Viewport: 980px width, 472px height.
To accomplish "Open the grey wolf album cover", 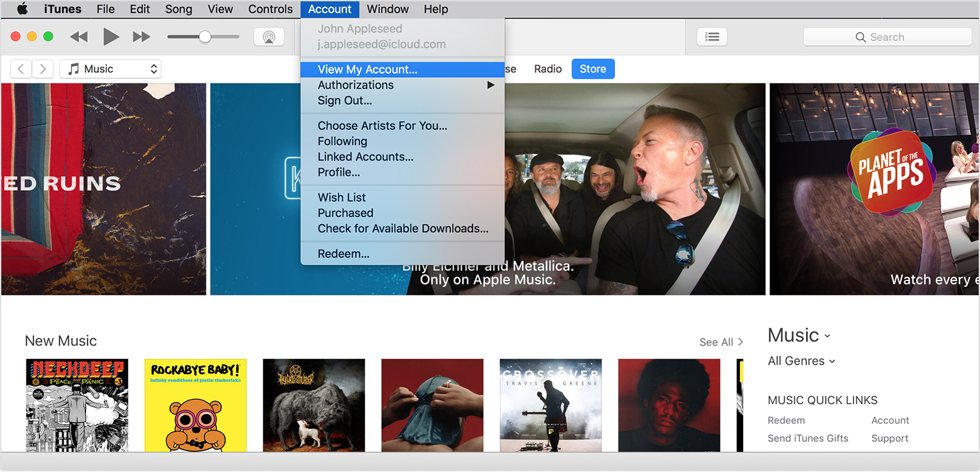I will (314, 405).
